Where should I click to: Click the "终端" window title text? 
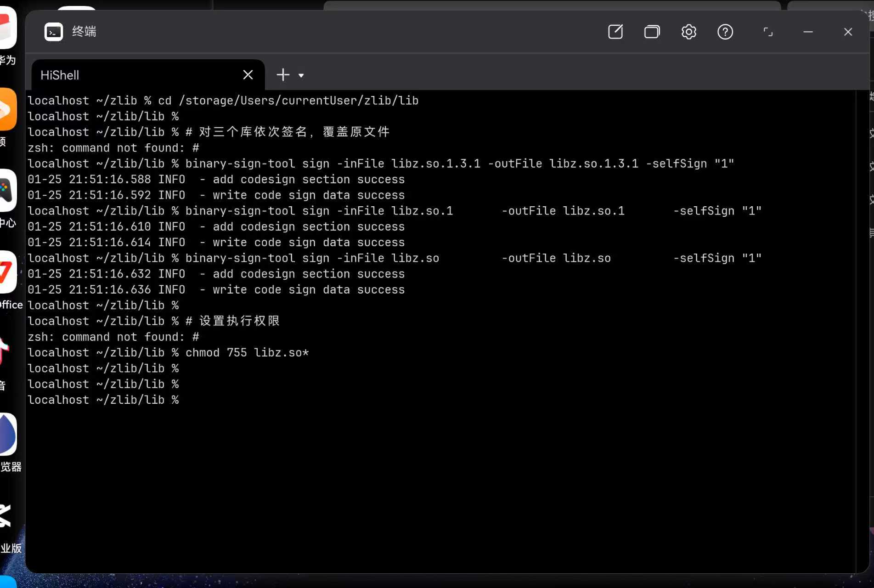(84, 32)
